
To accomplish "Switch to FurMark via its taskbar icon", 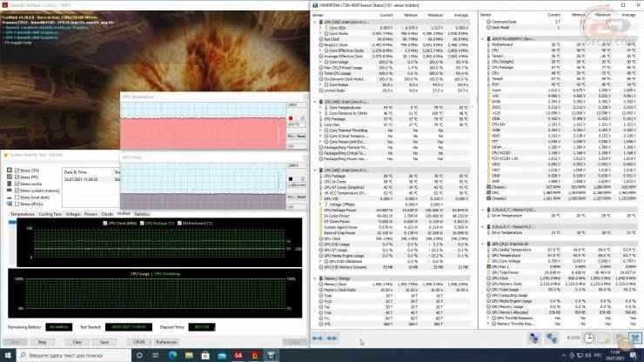I will pos(255,355).
